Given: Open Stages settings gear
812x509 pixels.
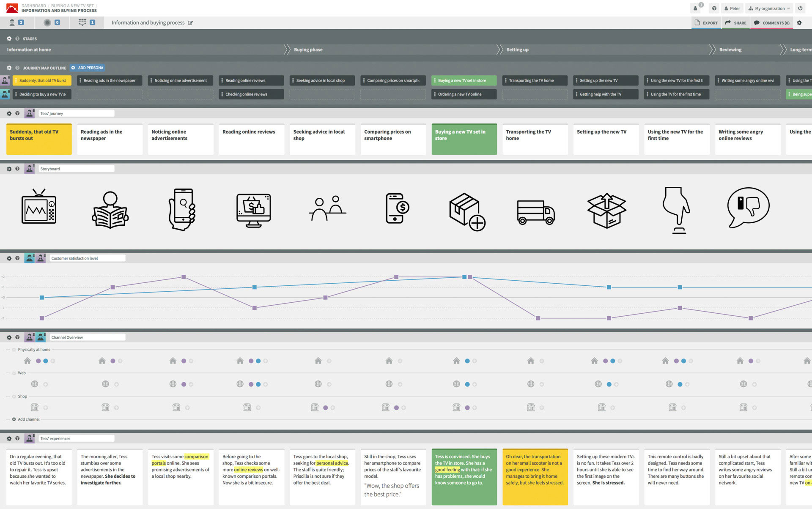Looking at the screenshot, I should pyautogui.click(x=9, y=38).
